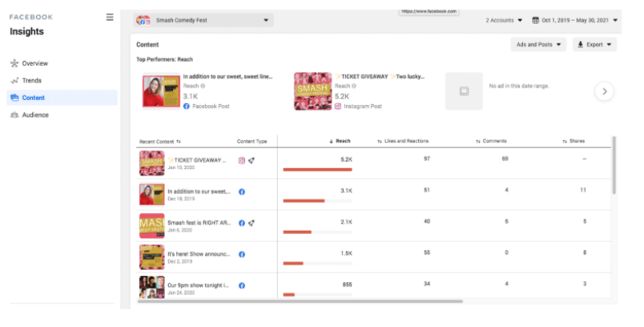644x327 pixels.
Task: Open the Ads and Posts filter dropdown
Action: [x=538, y=44]
